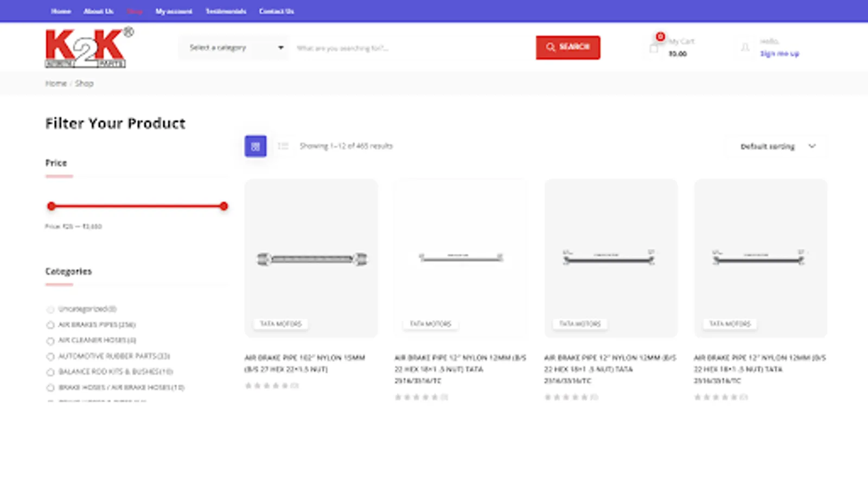Select BALANCE ROD KITS & BUSHES radio button
The width and height of the screenshot is (868, 488).
(50, 373)
